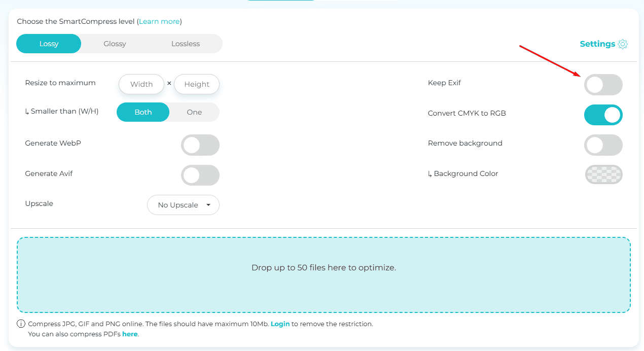Open the compress PDFs here link
The height and width of the screenshot is (351, 644).
click(130, 334)
